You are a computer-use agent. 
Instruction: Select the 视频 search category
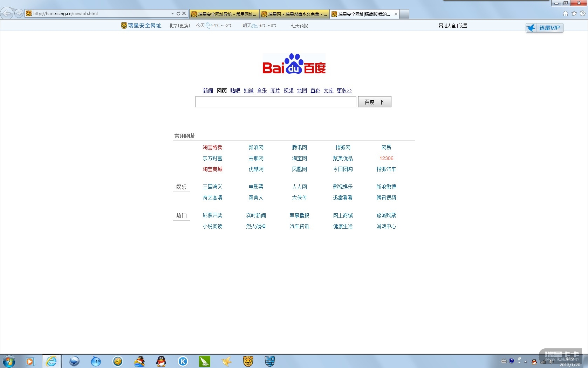click(x=288, y=91)
